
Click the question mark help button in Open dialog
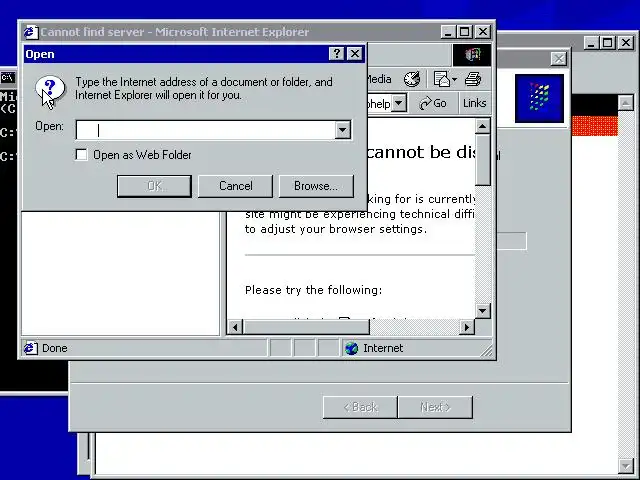tap(337, 53)
